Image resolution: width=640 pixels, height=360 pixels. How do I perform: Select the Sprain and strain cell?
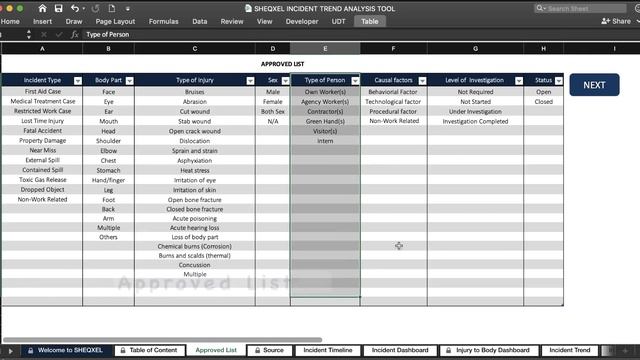coord(195,151)
